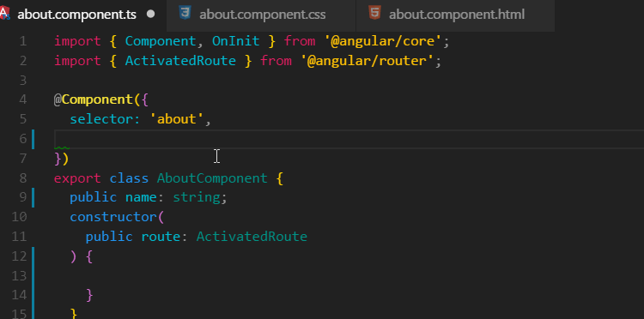Click the @Component decorator name
644x319 pixels.
click(x=98, y=99)
